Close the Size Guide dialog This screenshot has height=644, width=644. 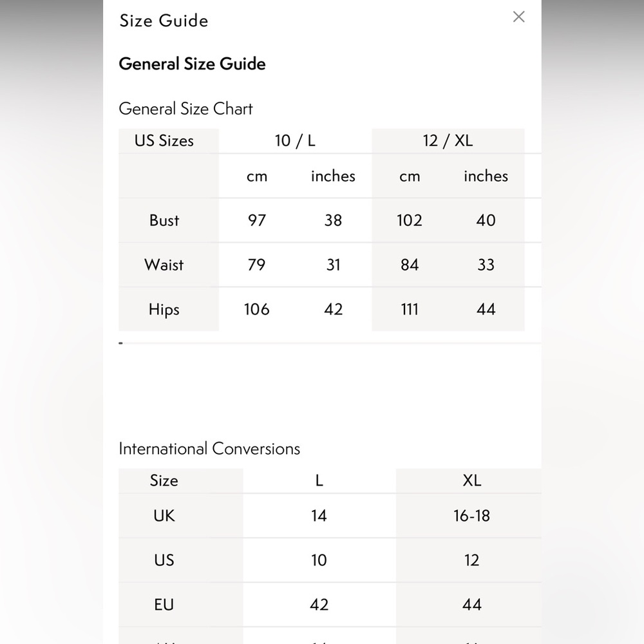[518, 17]
